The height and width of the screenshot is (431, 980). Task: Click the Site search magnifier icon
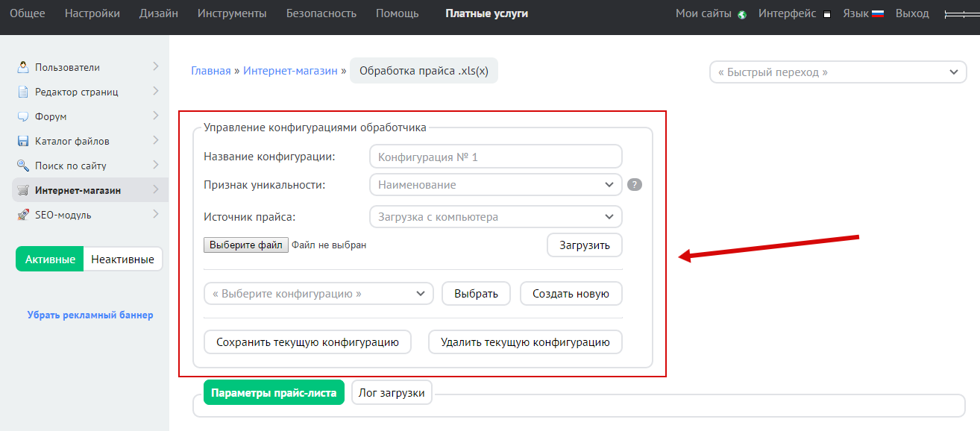coord(23,166)
